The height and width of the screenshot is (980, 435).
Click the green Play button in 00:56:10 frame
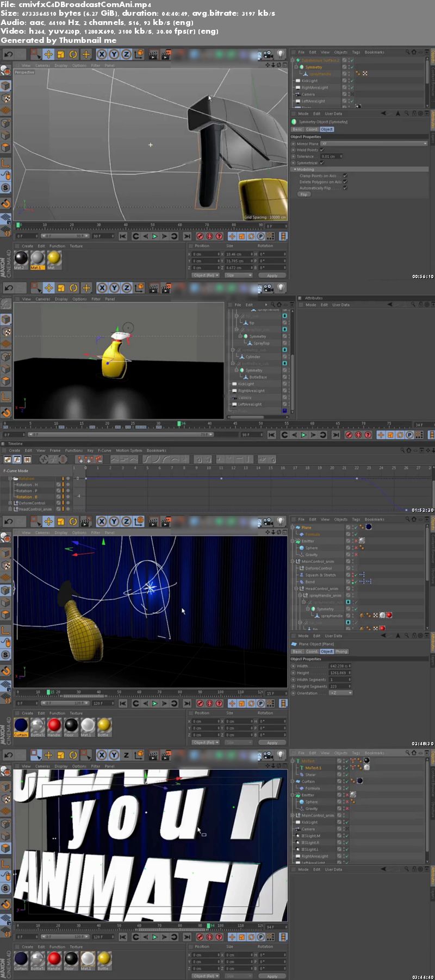(154, 236)
